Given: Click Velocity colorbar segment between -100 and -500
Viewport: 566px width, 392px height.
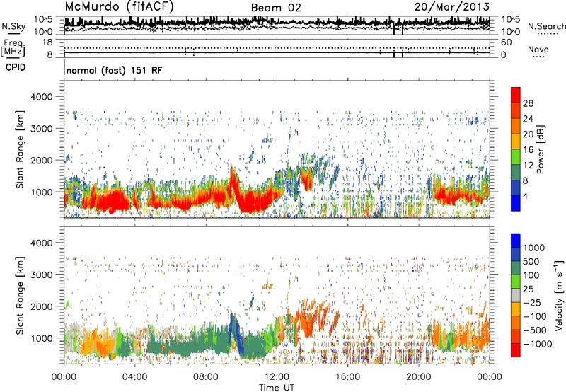Looking at the screenshot, I should [516, 323].
